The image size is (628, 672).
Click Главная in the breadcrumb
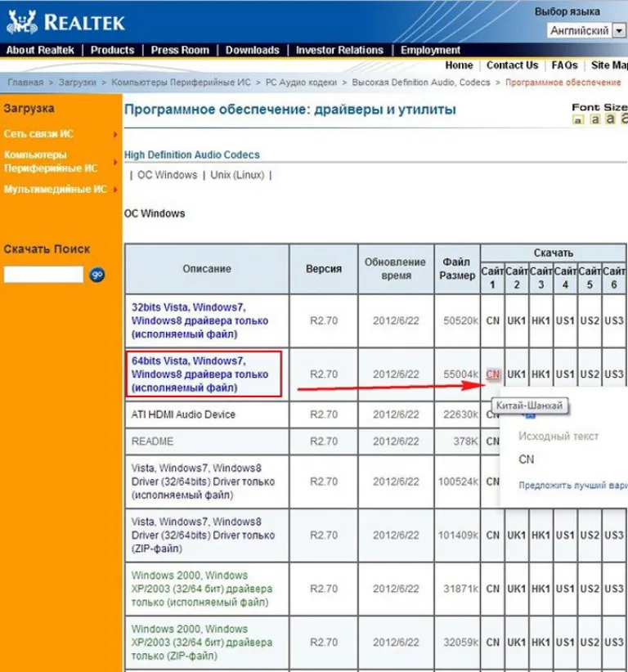25,83
